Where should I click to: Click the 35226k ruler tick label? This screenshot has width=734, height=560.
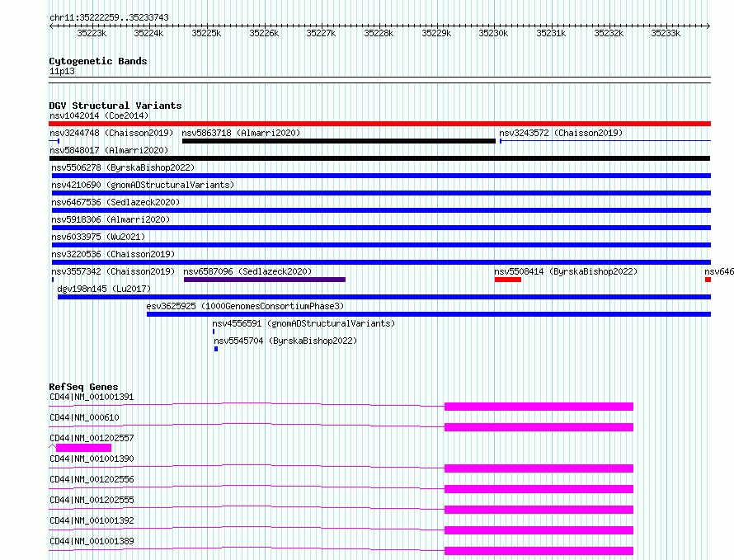tap(264, 33)
